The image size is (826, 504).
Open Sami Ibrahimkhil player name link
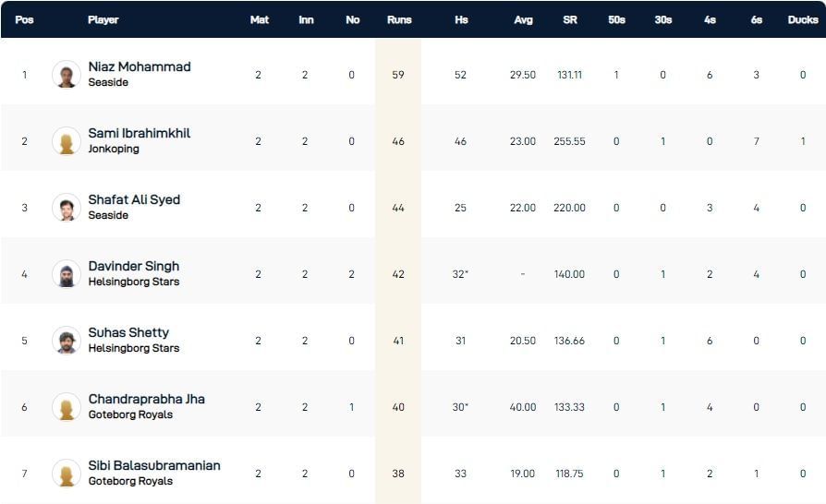pyautogui.click(x=140, y=134)
